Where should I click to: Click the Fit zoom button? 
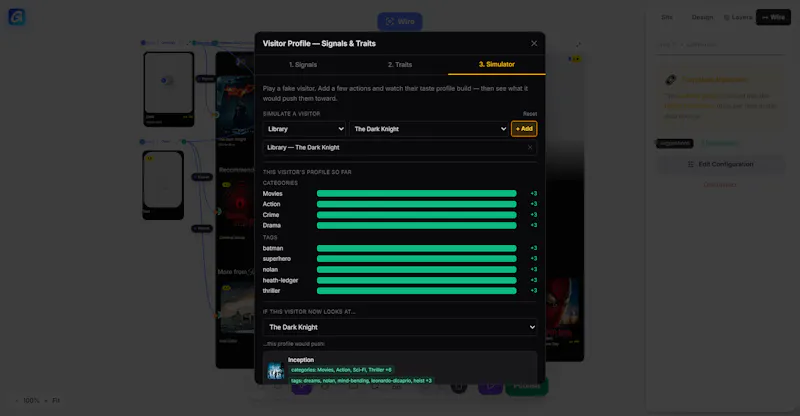(x=56, y=401)
